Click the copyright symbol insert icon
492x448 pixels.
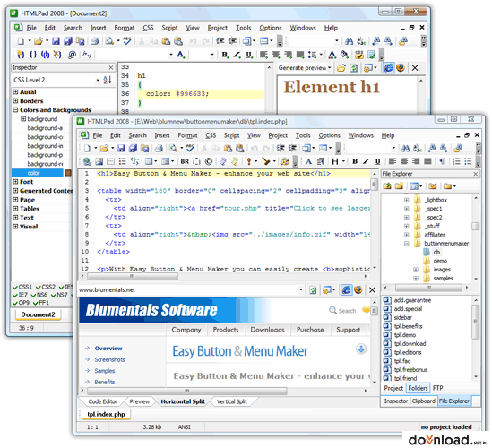(208, 161)
